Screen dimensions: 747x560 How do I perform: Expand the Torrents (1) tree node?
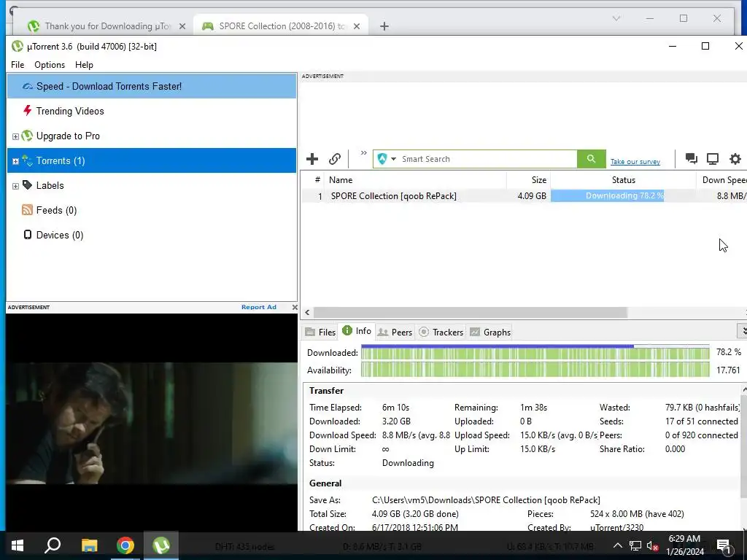pyautogui.click(x=15, y=161)
